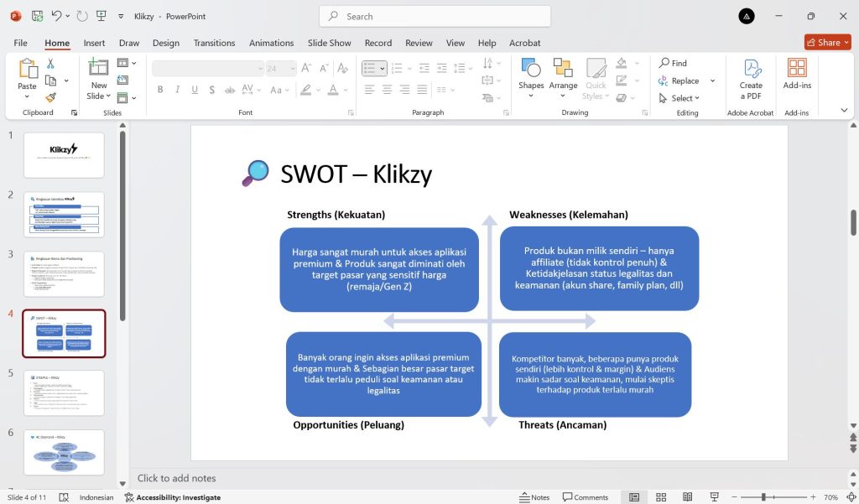This screenshot has height=504, width=859.
Task: Select the slide 2 thumbnail in the pane
Action: [64, 214]
